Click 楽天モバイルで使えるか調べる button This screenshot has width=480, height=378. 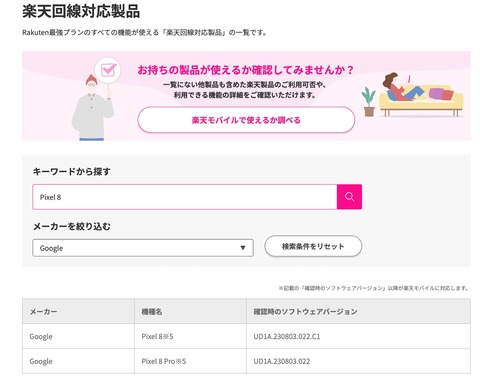(x=246, y=120)
